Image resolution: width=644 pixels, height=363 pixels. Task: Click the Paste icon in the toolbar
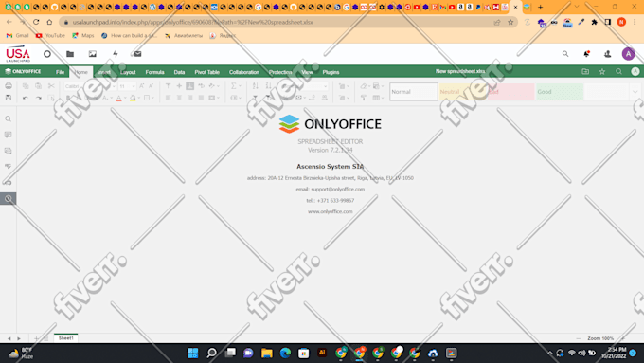point(38,86)
